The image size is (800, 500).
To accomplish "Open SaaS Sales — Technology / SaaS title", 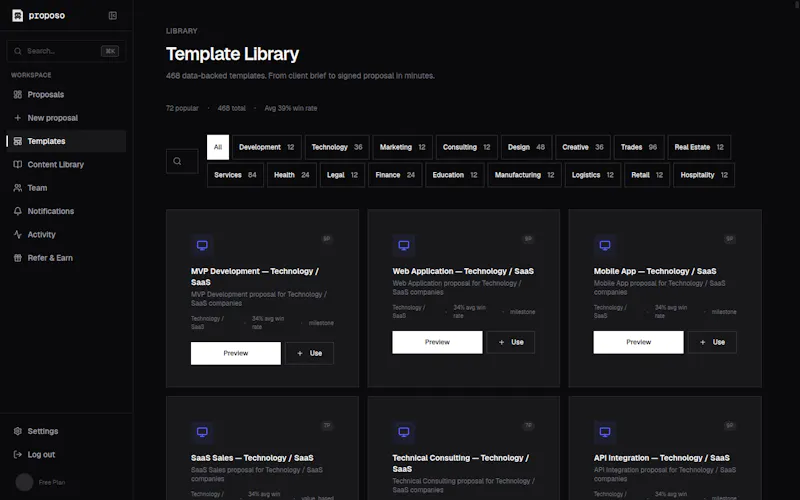I will point(253,458).
